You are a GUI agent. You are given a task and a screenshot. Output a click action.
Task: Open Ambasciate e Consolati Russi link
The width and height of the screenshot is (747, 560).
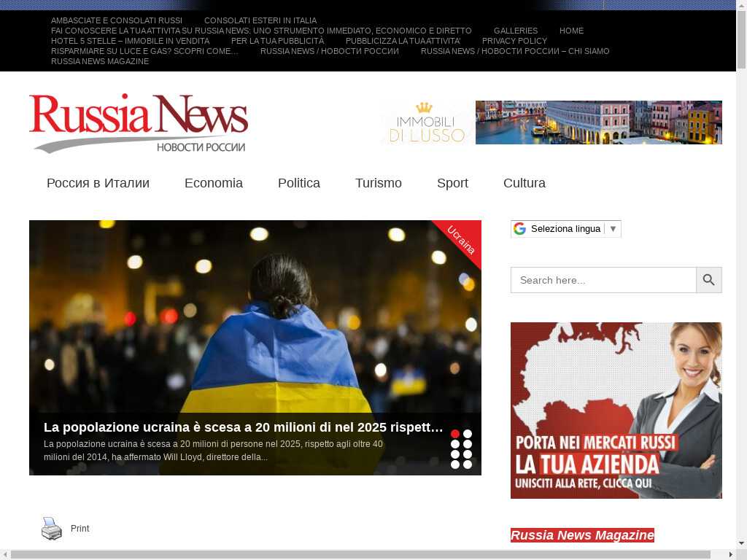click(117, 20)
